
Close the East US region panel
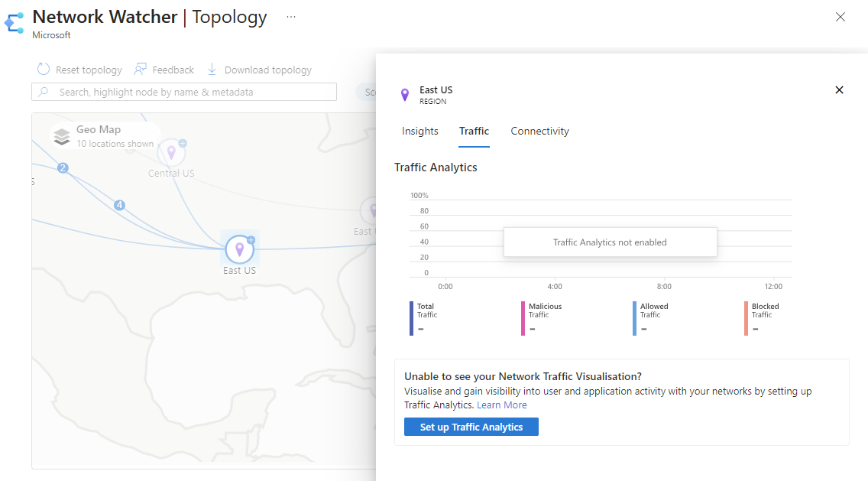pyautogui.click(x=839, y=90)
